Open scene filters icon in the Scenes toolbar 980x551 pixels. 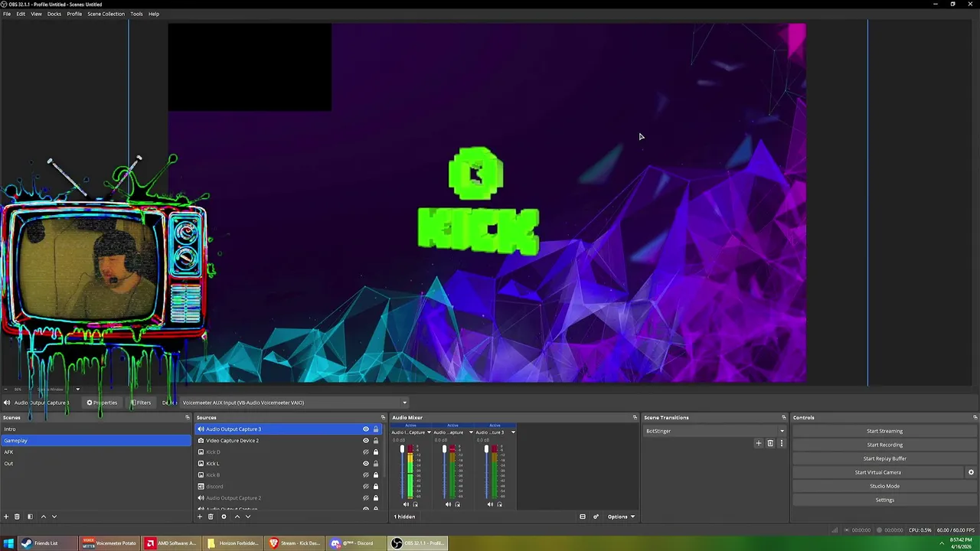pos(30,517)
